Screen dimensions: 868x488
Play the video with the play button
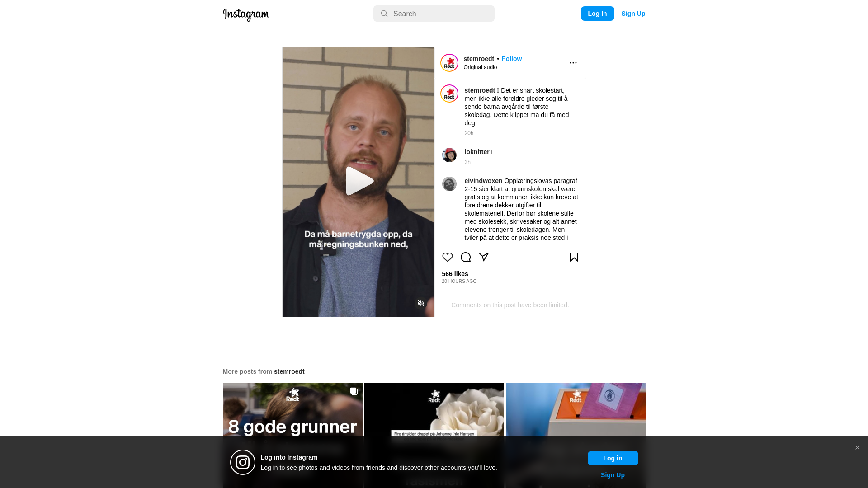point(359,181)
